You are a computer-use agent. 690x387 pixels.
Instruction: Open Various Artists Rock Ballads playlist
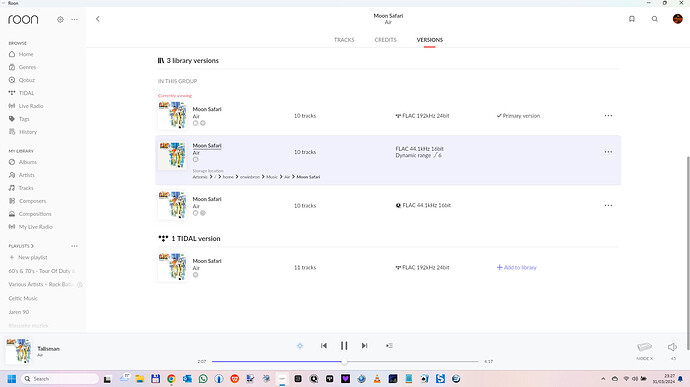click(41, 285)
